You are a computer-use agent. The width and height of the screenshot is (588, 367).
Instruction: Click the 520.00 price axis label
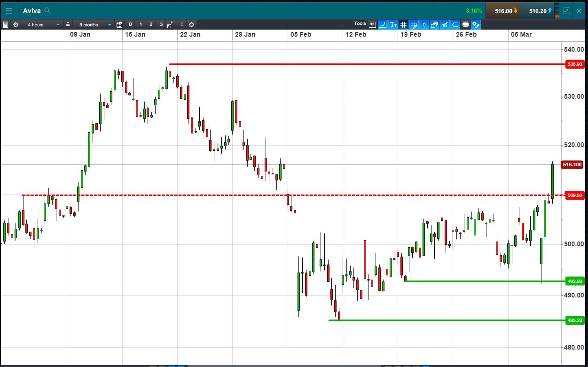tap(574, 145)
